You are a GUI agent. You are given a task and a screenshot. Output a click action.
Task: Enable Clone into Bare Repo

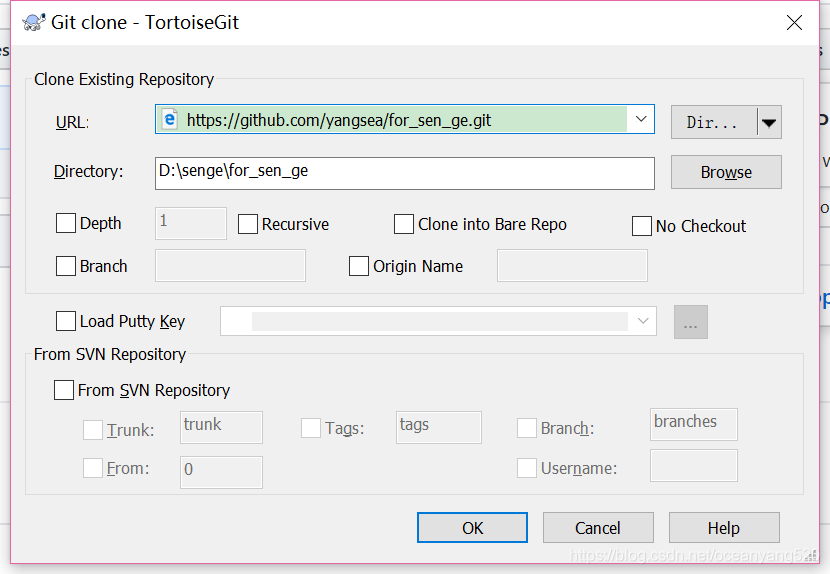[x=404, y=224]
